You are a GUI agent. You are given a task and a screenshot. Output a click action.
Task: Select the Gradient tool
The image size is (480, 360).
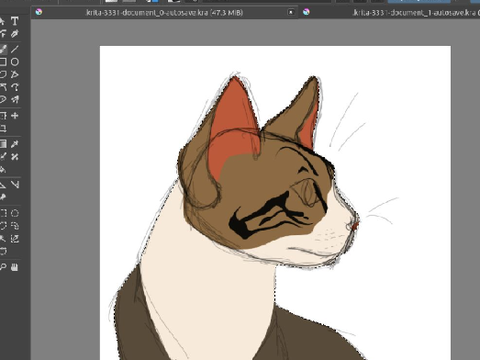coord(3,144)
